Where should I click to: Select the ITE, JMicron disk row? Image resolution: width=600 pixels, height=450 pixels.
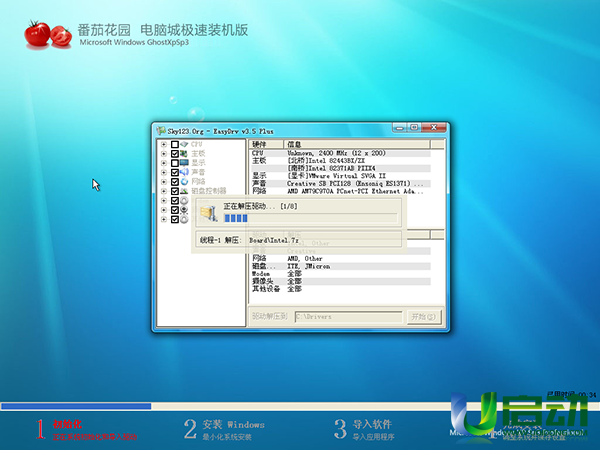(x=341, y=266)
